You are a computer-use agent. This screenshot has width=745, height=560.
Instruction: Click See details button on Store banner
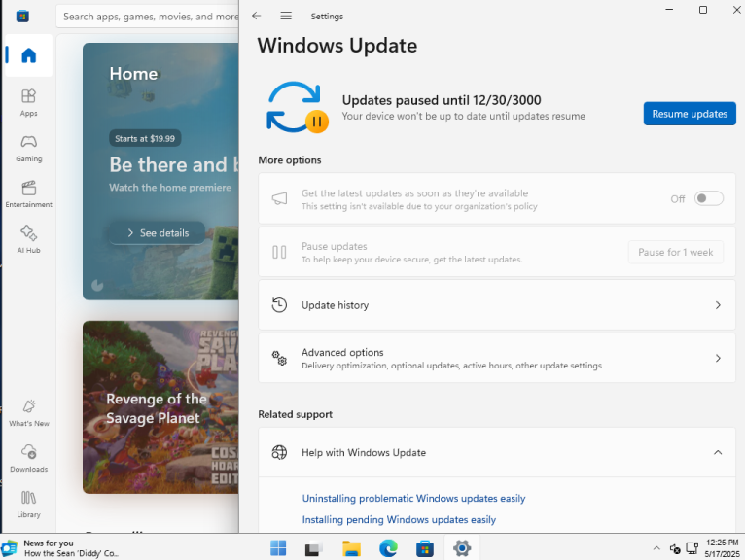(158, 232)
